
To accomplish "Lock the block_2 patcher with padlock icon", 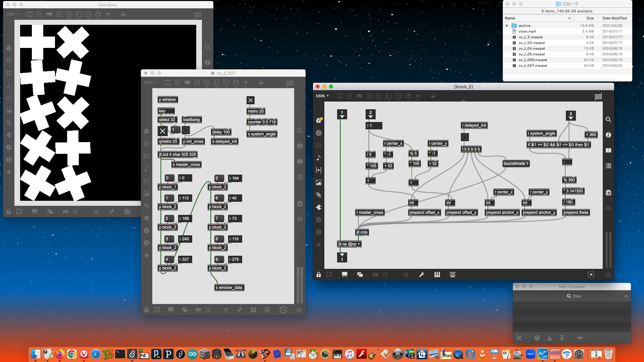I will pyautogui.click(x=318, y=275).
